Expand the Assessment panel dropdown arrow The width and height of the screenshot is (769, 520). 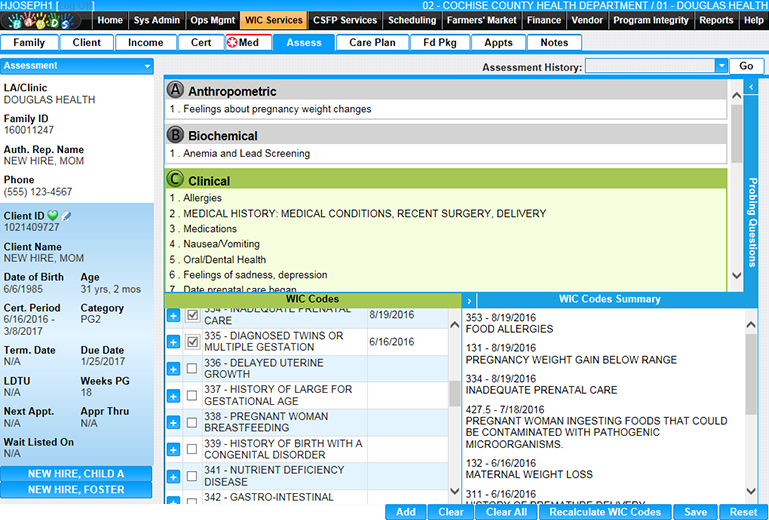147,66
